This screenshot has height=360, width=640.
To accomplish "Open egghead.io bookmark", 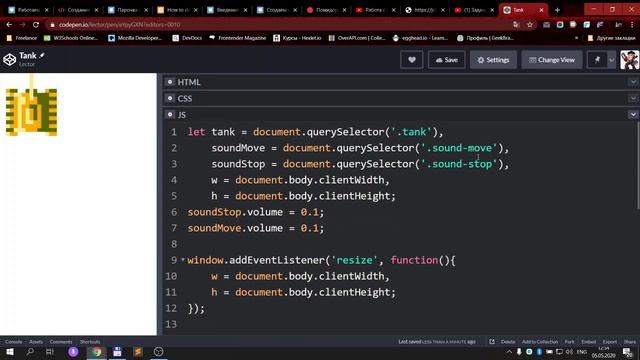I will (x=420, y=38).
